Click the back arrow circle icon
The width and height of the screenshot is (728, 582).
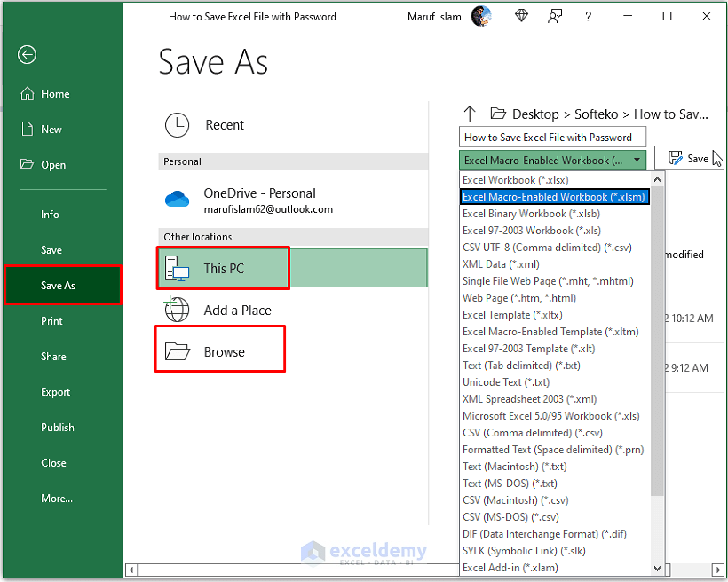(x=27, y=55)
